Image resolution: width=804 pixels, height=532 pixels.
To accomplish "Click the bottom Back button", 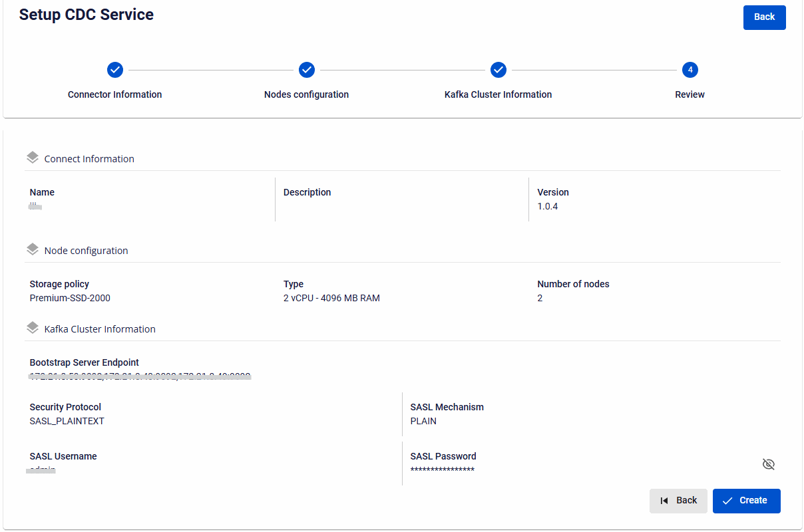I will (678, 501).
